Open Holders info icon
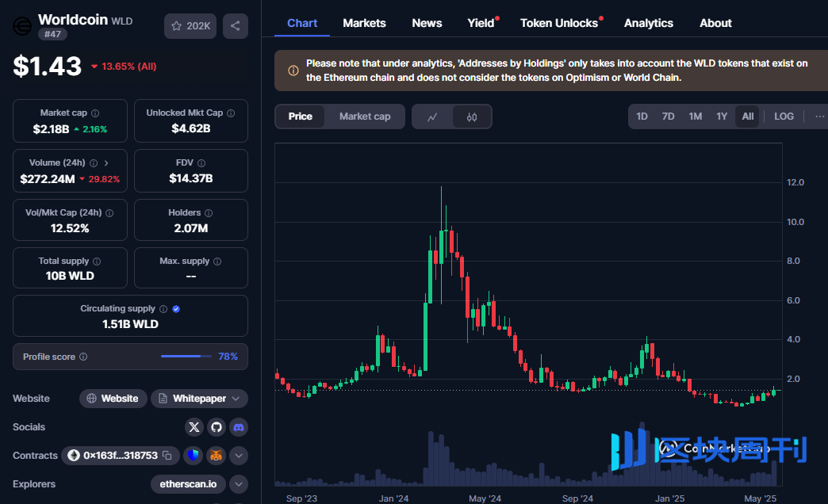 [x=209, y=213]
